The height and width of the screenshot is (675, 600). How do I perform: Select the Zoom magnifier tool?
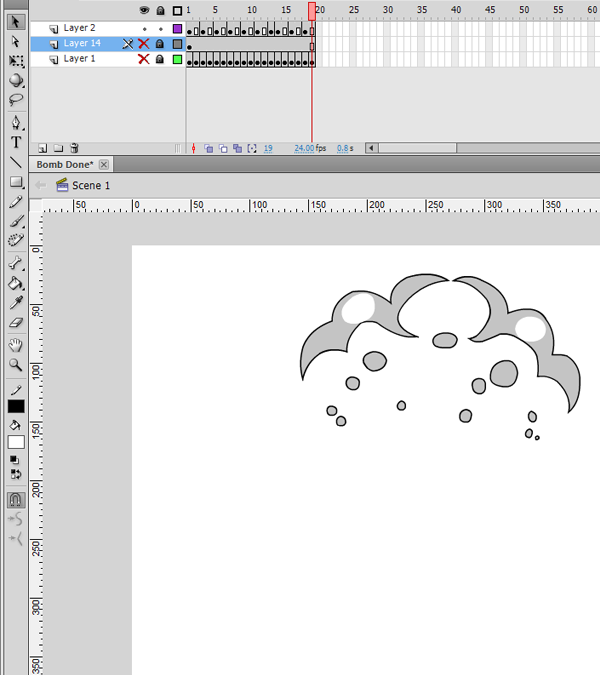click(x=16, y=365)
